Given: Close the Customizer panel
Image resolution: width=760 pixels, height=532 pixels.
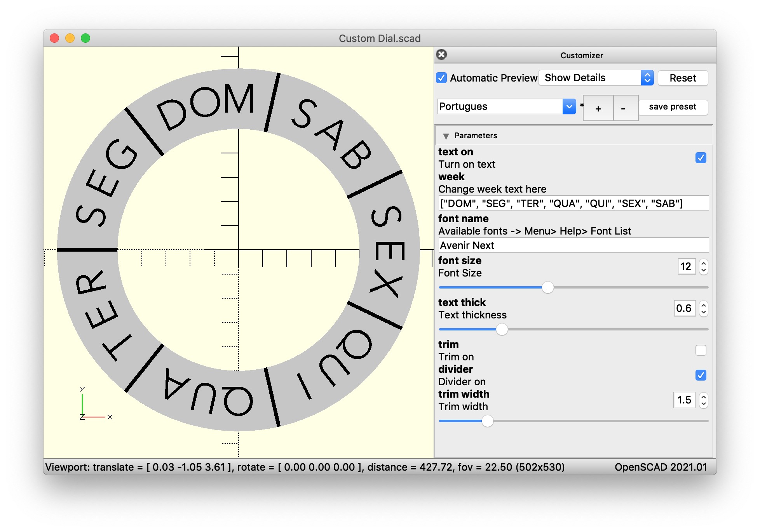Looking at the screenshot, I should (441, 54).
